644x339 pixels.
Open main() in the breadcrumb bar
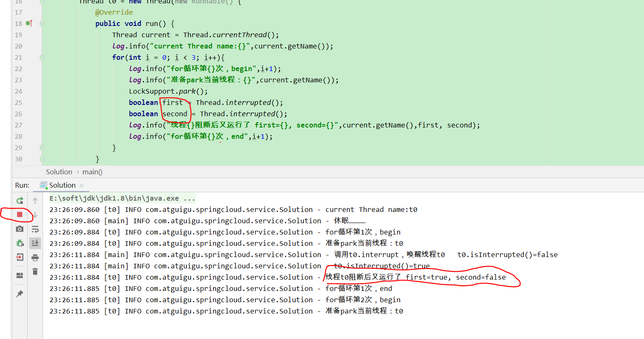pos(92,171)
